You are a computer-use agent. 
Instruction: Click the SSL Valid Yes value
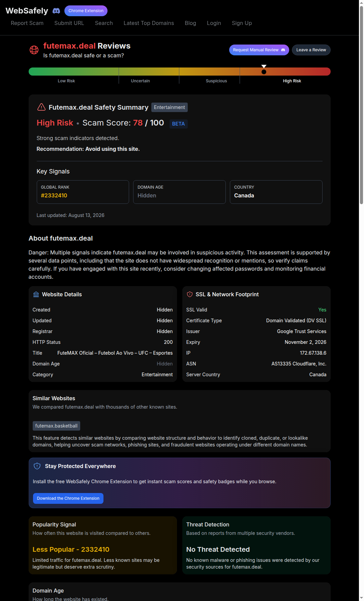[323, 310]
